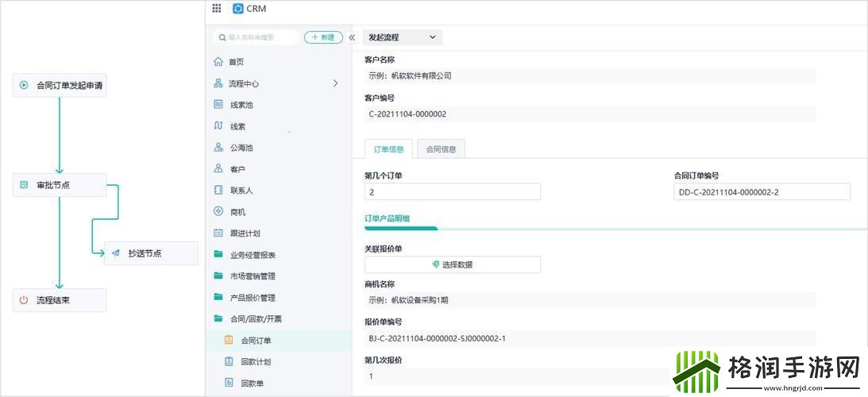Open 公海池 in the sidebar

point(279,148)
